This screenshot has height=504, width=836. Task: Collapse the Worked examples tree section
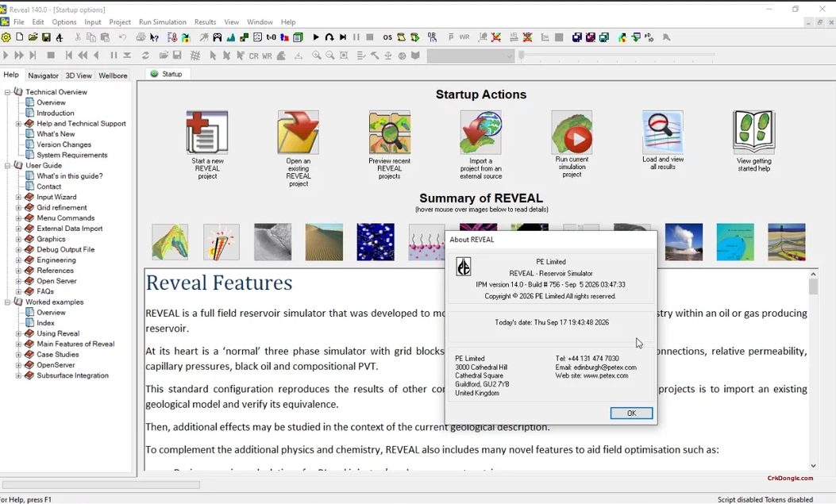[x=7, y=302]
